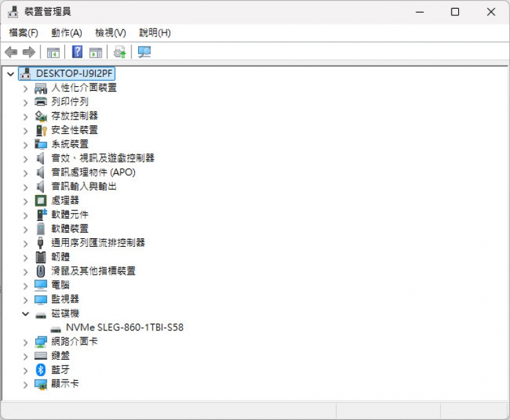Screen dimensions: 510x420
Task: Open the 說明(H) menu
Action: pos(155,33)
